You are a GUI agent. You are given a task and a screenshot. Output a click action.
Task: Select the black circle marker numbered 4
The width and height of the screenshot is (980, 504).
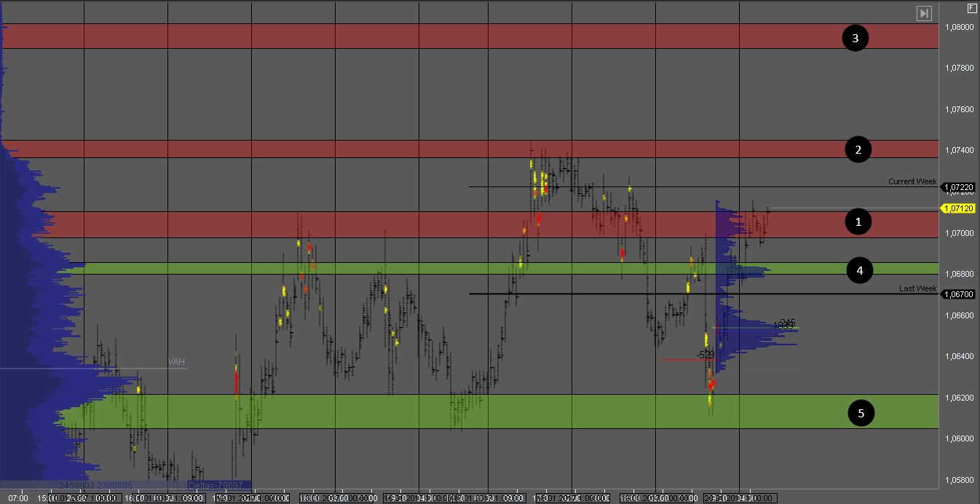pos(859,271)
